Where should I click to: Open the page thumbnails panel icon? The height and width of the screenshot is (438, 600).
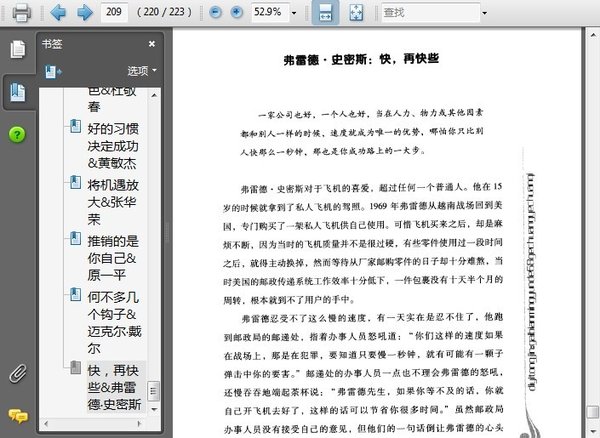point(18,49)
